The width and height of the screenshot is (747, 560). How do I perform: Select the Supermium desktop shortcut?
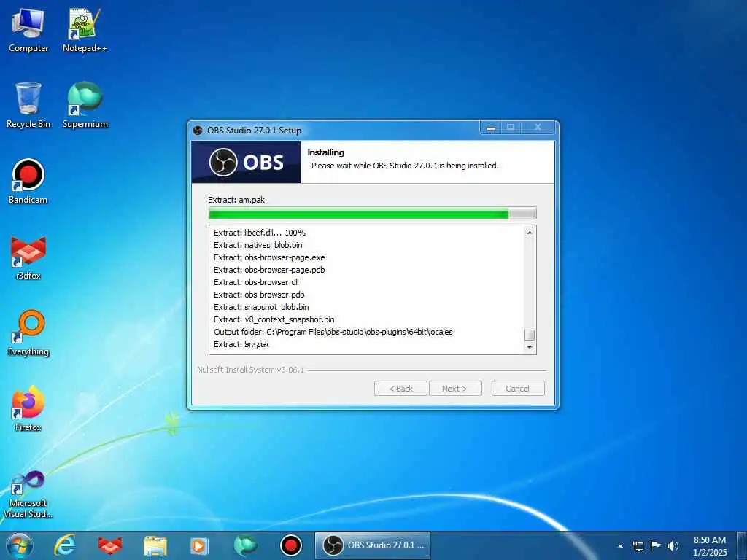(85, 106)
